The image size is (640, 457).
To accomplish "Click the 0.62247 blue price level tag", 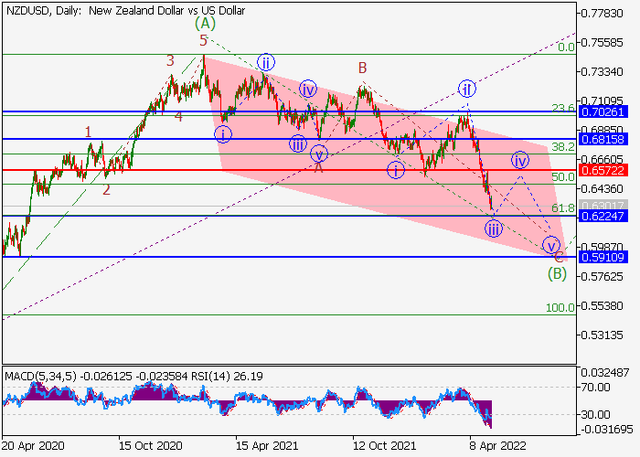I will (607, 216).
